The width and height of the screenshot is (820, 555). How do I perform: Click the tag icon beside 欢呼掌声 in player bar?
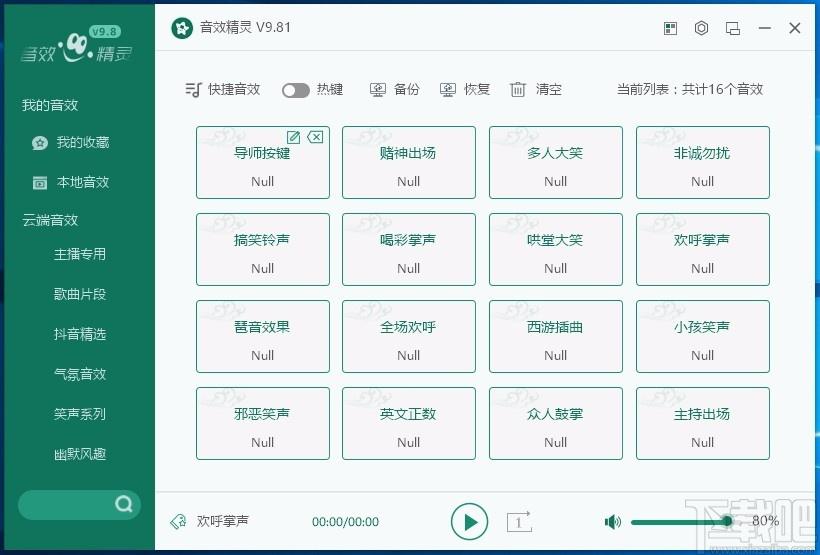(178, 522)
